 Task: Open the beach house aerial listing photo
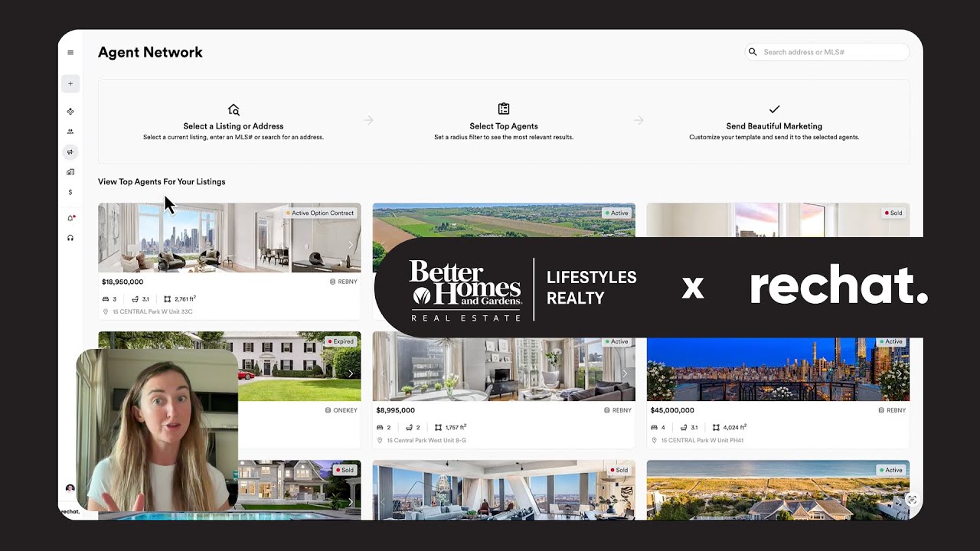point(778,490)
